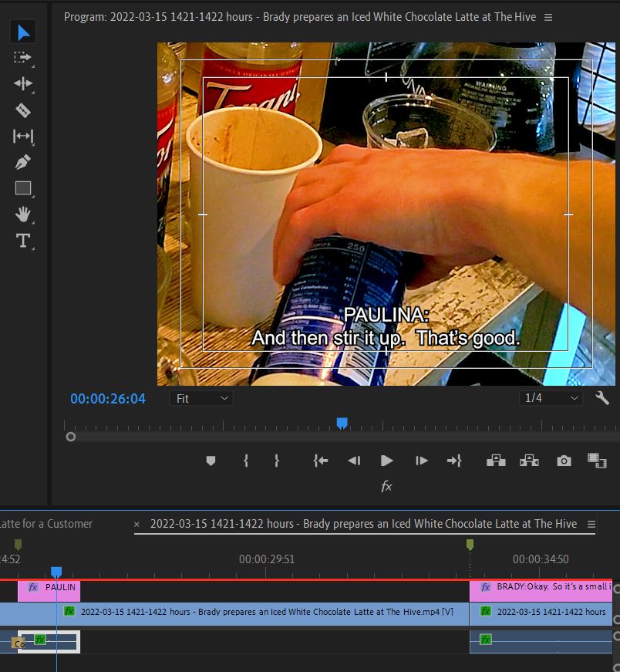
Task: Click the 00:00:26:04 timecode field
Action: pyautogui.click(x=108, y=399)
